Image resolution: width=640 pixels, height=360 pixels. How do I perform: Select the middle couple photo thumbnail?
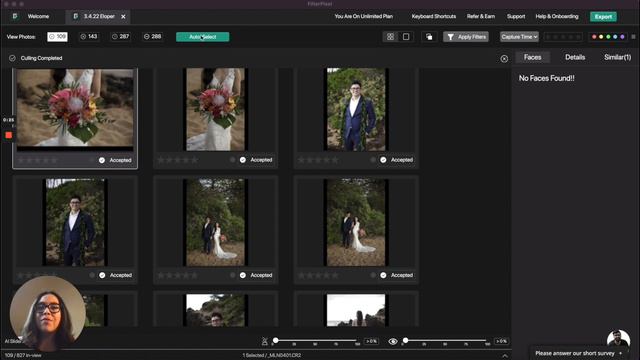click(x=216, y=222)
